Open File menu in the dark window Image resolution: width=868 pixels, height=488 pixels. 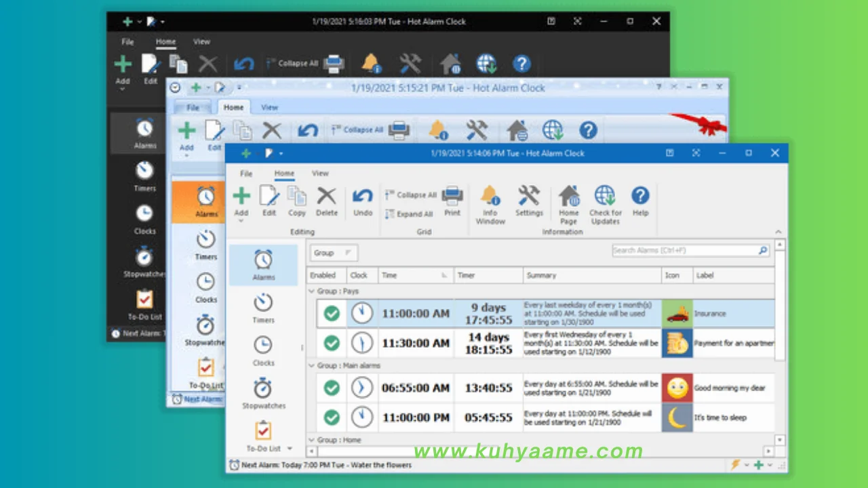pyautogui.click(x=127, y=42)
